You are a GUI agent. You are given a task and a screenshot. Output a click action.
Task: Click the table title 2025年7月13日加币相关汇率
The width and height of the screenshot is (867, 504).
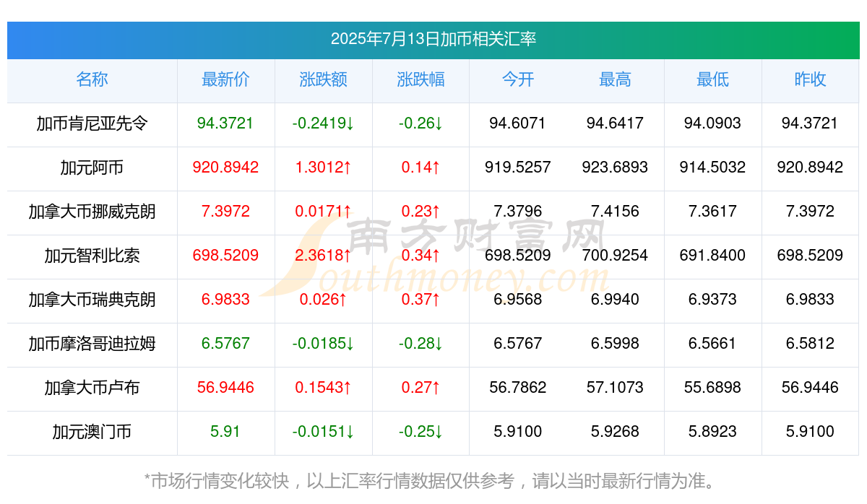[x=433, y=39]
